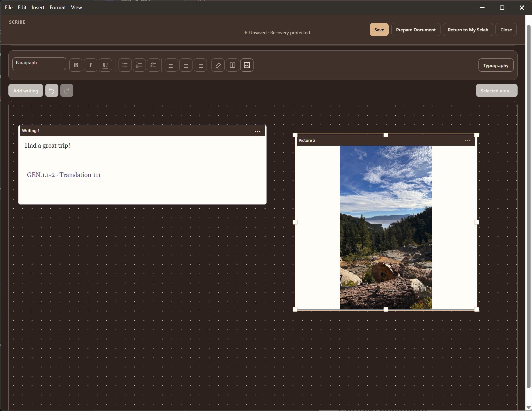Open the Insert menu
532x411 pixels.
38,7
